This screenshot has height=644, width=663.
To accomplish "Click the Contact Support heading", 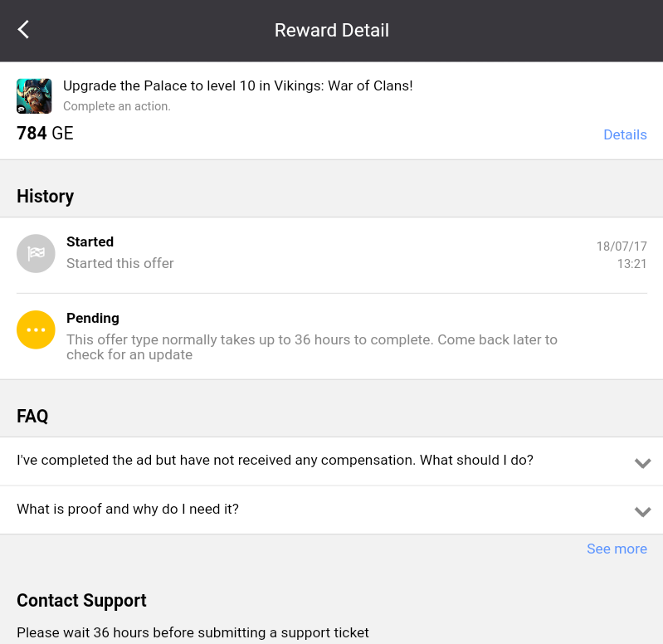I will [x=81, y=600].
